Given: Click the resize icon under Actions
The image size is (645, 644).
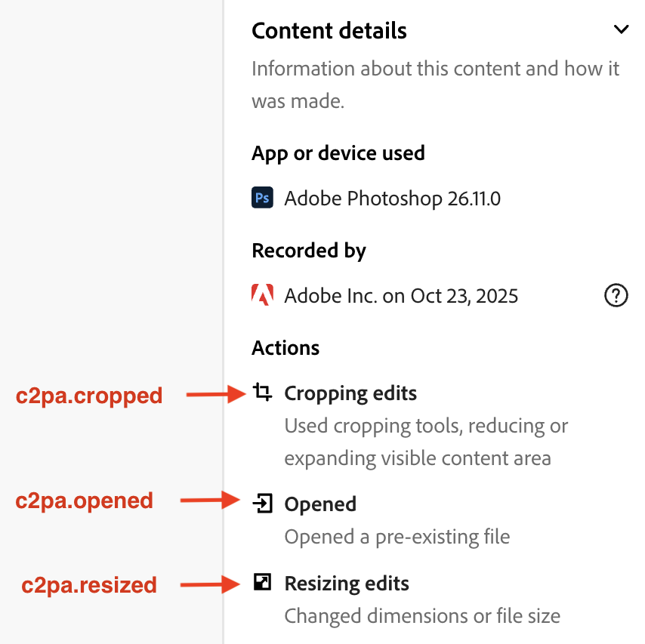Looking at the screenshot, I should pos(262,583).
